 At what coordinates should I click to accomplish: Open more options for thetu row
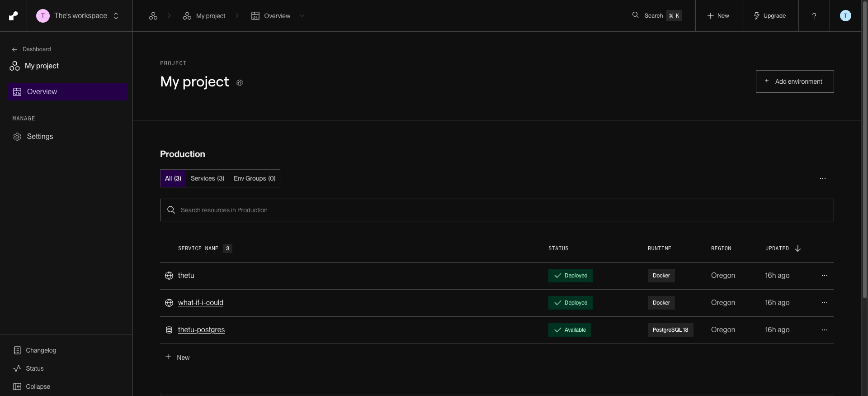coord(825,276)
